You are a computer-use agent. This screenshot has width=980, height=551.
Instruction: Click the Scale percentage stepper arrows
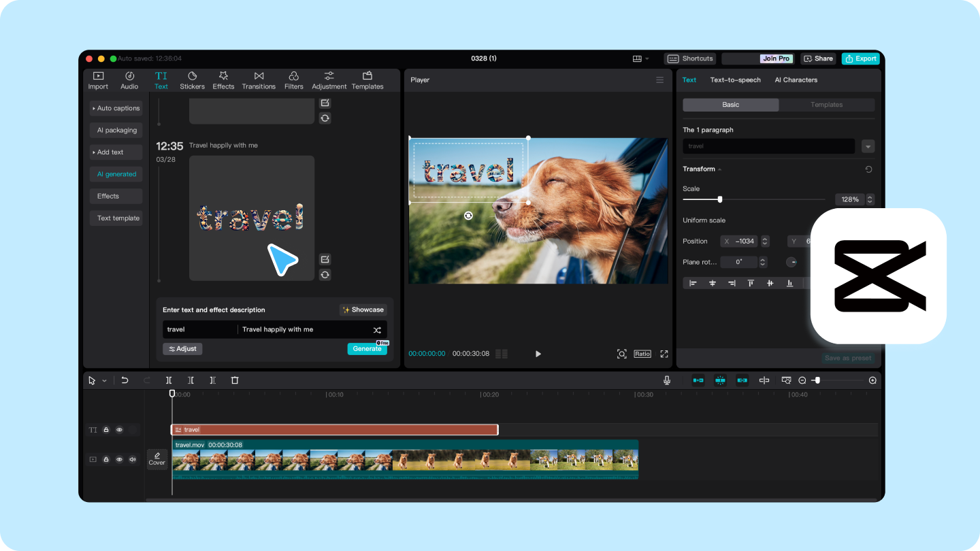click(870, 199)
